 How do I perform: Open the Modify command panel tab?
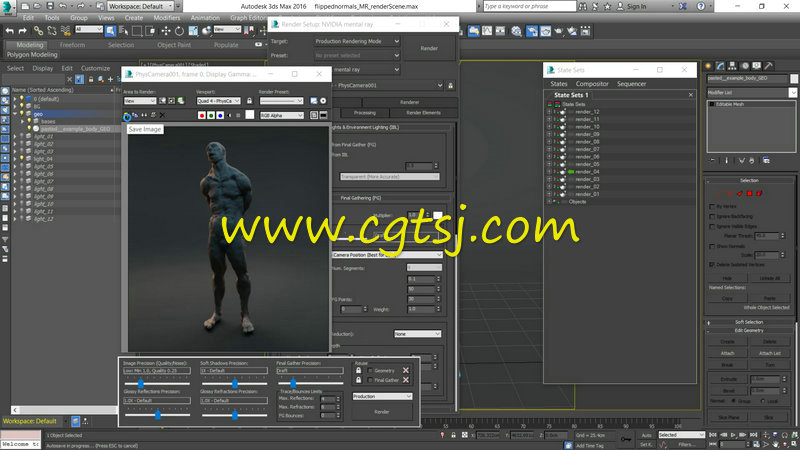[x=720, y=66]
